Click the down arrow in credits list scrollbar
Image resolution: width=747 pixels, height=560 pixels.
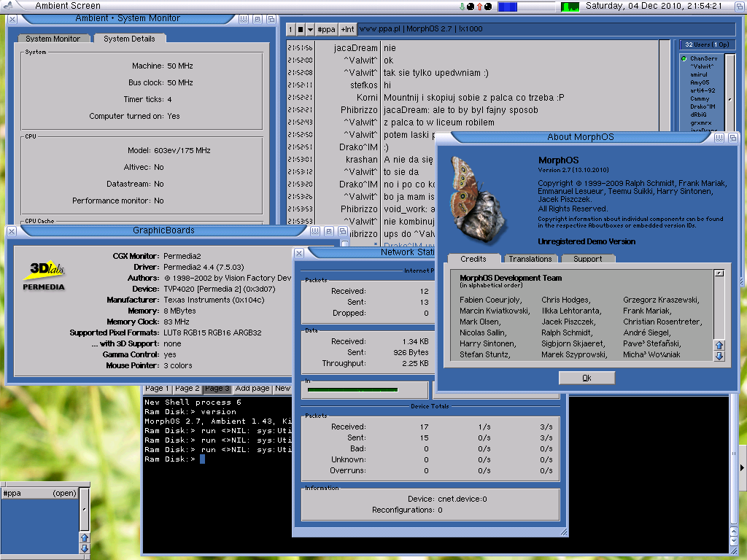(x=719, y=356)
